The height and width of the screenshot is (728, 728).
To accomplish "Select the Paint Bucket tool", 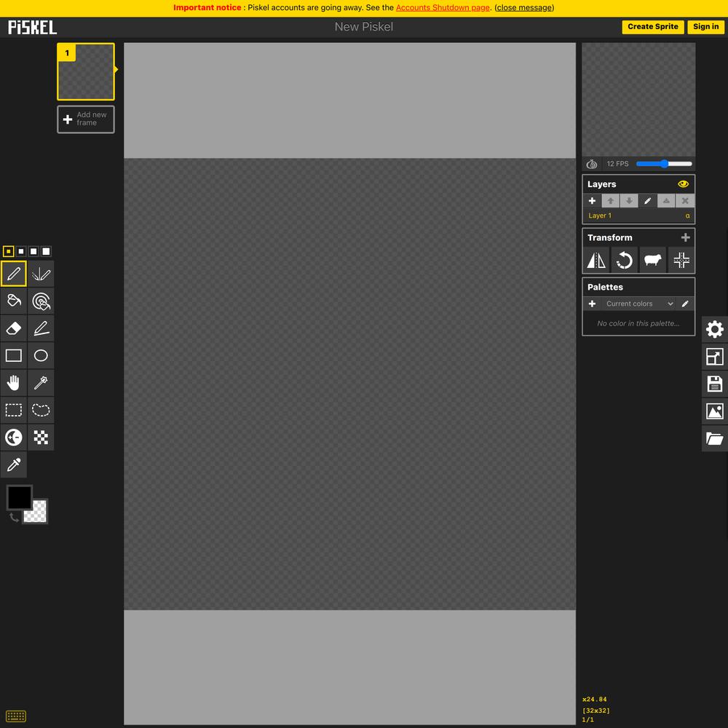I will point(13,301).
